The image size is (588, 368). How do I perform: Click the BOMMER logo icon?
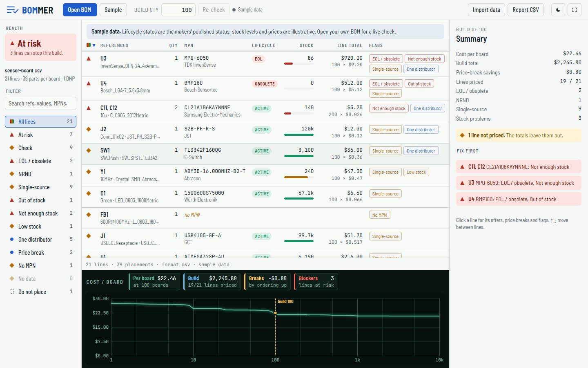[12, 10]
